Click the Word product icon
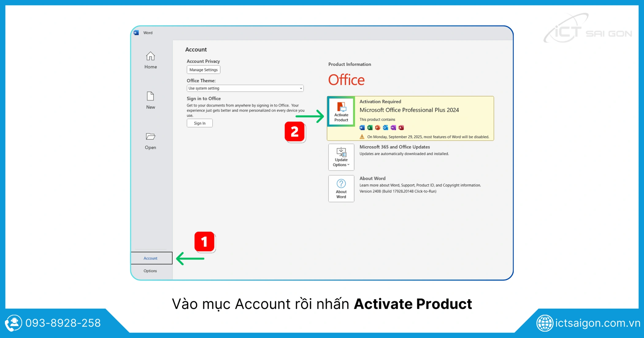 tap(362, 128)
